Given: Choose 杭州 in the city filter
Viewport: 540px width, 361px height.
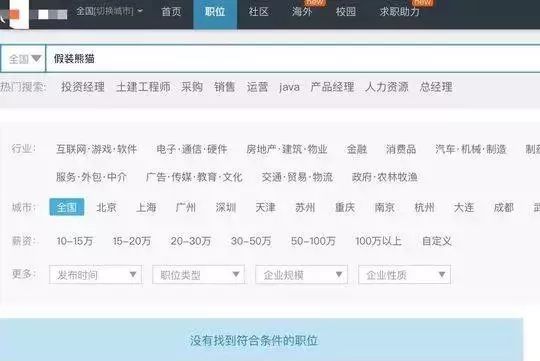Looking at the screenshot, I should click(424, 207).
